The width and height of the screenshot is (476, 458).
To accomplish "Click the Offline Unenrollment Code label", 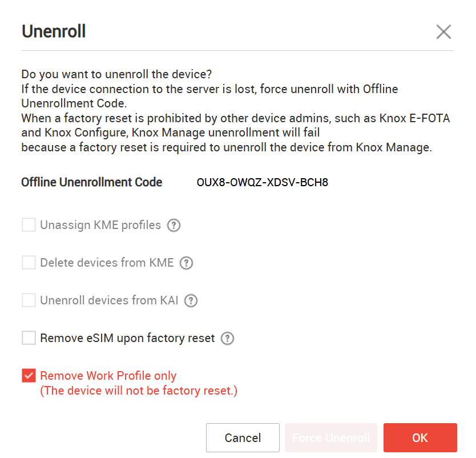I will click(91, 182).
